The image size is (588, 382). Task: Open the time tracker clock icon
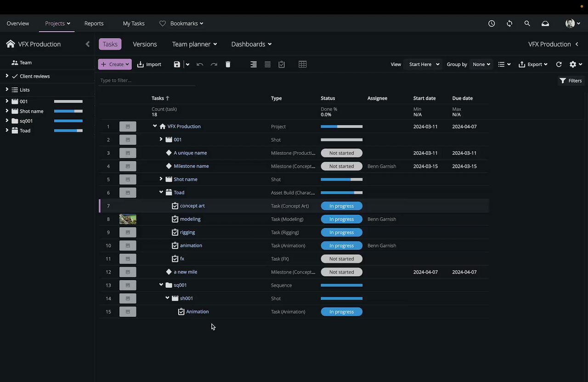[x=492, y=23]
